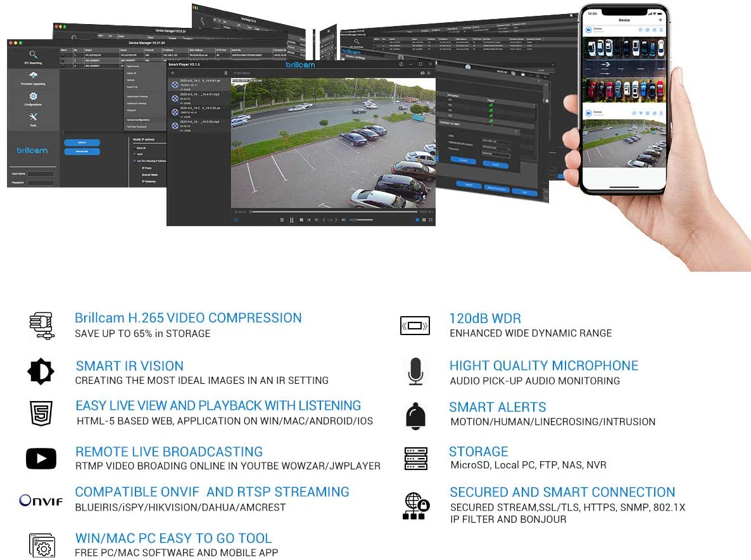751x560 pixels.
Task: Select playlist video ending 14-5-56.avi
Action: 199,112
